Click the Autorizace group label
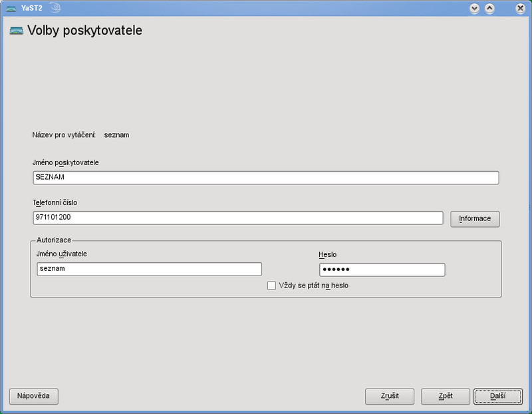The image size is (532, 414). [54, 240]
